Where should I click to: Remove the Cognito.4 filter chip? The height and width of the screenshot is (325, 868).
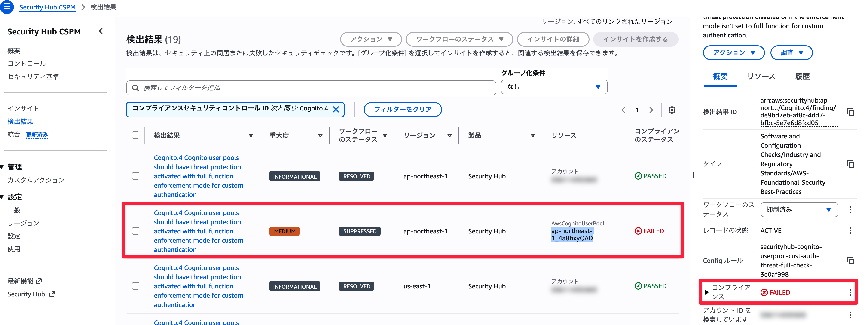pos(336,109)
